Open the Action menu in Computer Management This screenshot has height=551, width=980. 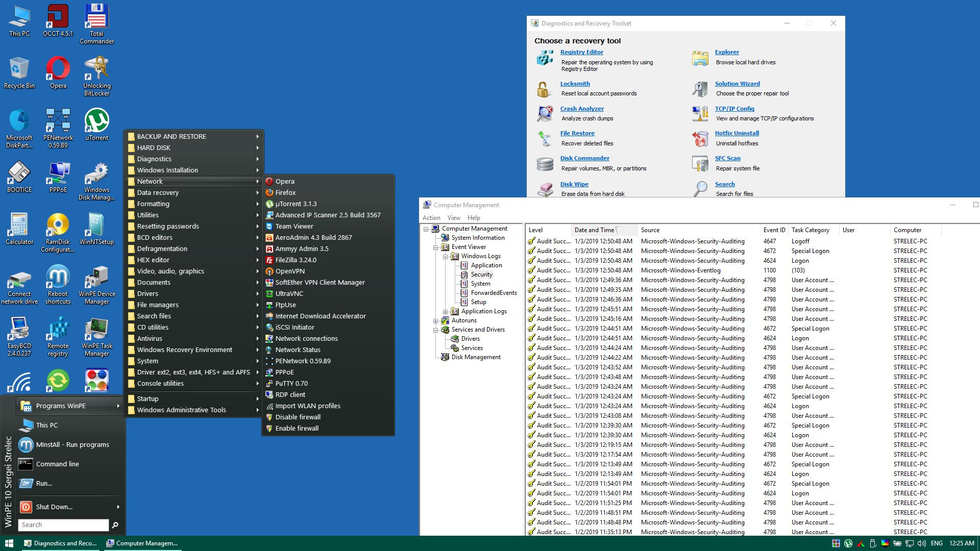[x=431, y=217]
